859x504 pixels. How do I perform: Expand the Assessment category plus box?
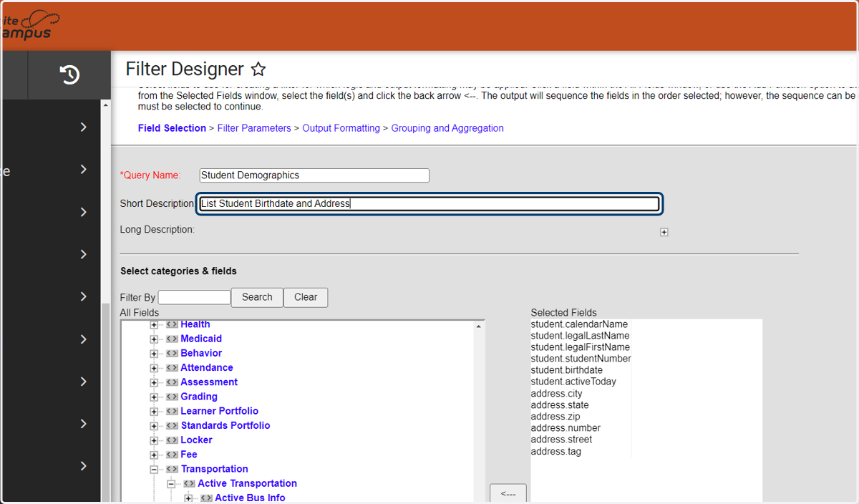(154, 382)
